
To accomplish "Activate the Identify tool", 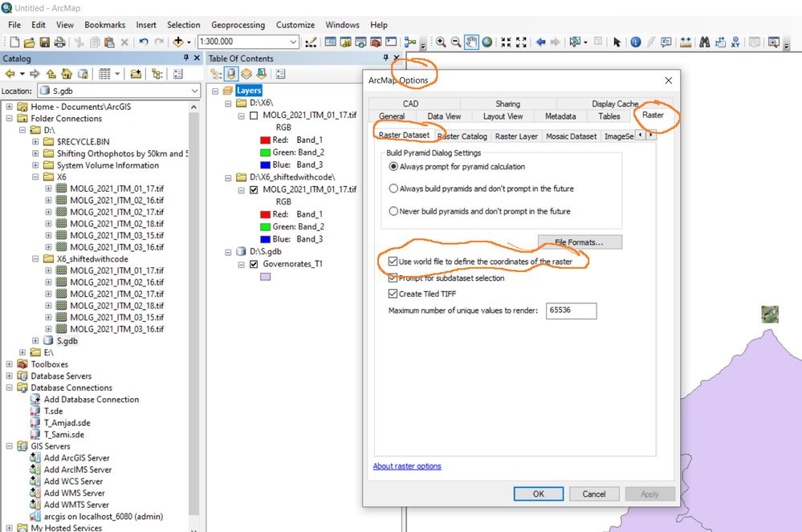I will pos(636,42).
